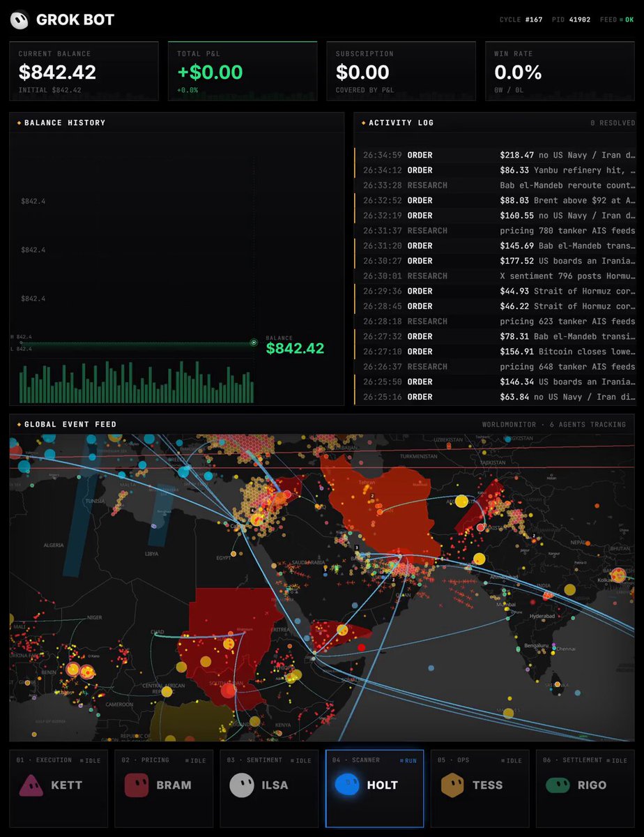Screen dimensions: 644x837
Task: Open the 26:25:16 order for $63.84
Action: [x=495, y=397]
